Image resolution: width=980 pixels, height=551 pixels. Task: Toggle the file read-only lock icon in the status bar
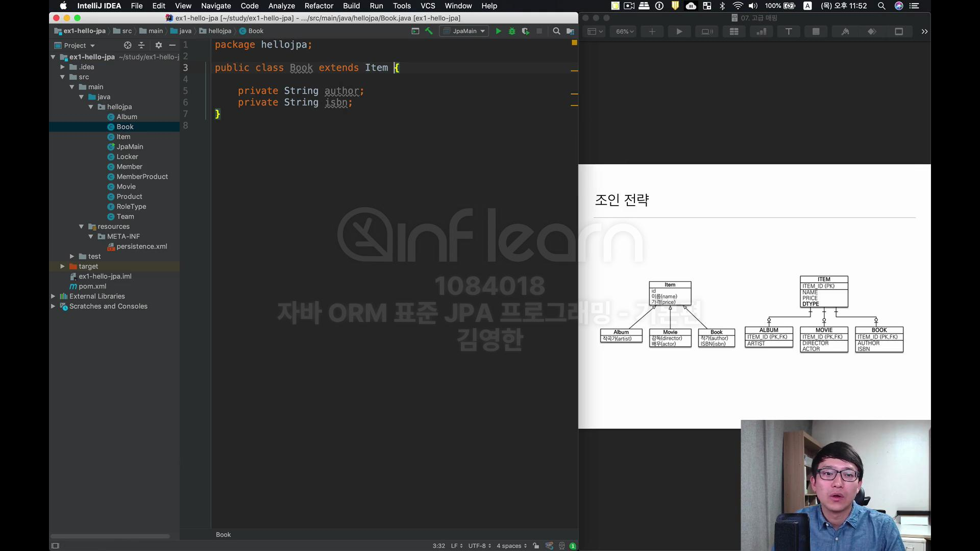tap(535, 546)
